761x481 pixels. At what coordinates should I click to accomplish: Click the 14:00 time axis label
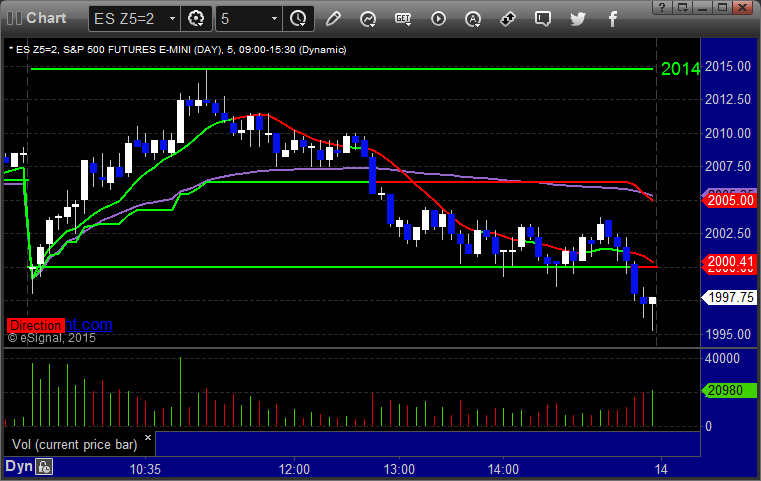503,469
